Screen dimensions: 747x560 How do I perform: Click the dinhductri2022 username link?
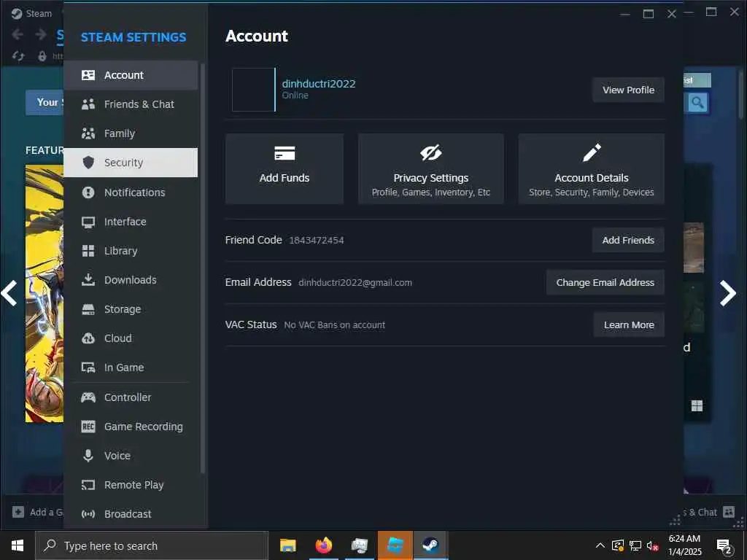coord(319,84)
